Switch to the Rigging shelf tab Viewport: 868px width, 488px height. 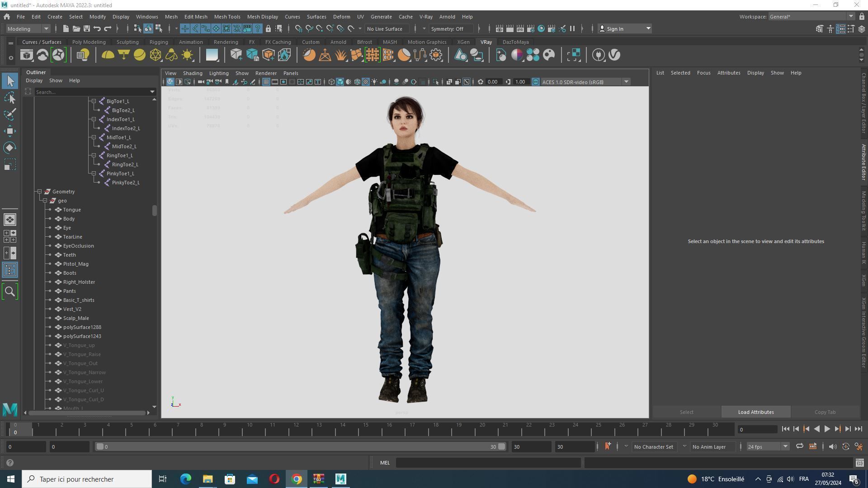coord(159,42)
